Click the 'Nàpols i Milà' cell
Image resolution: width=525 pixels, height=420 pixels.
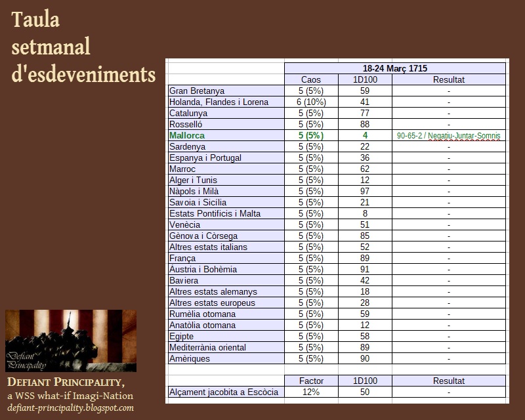226,191
